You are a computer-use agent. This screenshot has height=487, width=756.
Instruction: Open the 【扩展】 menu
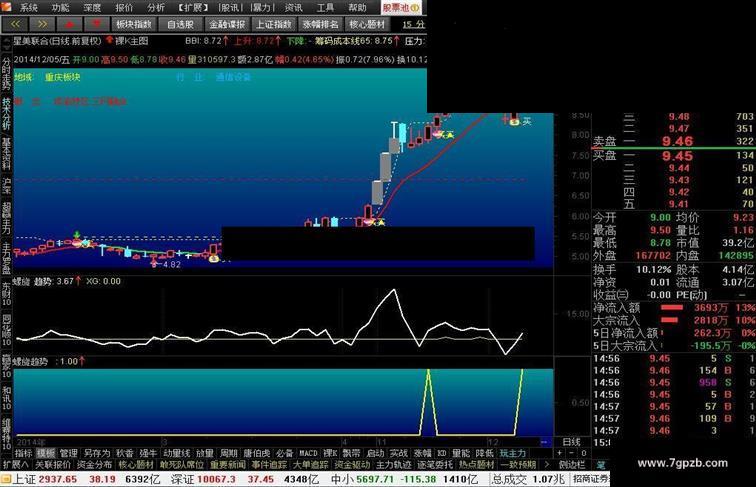[192, 7]
